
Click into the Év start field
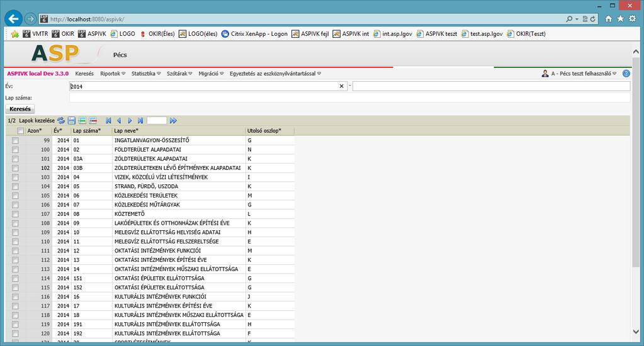208,86
